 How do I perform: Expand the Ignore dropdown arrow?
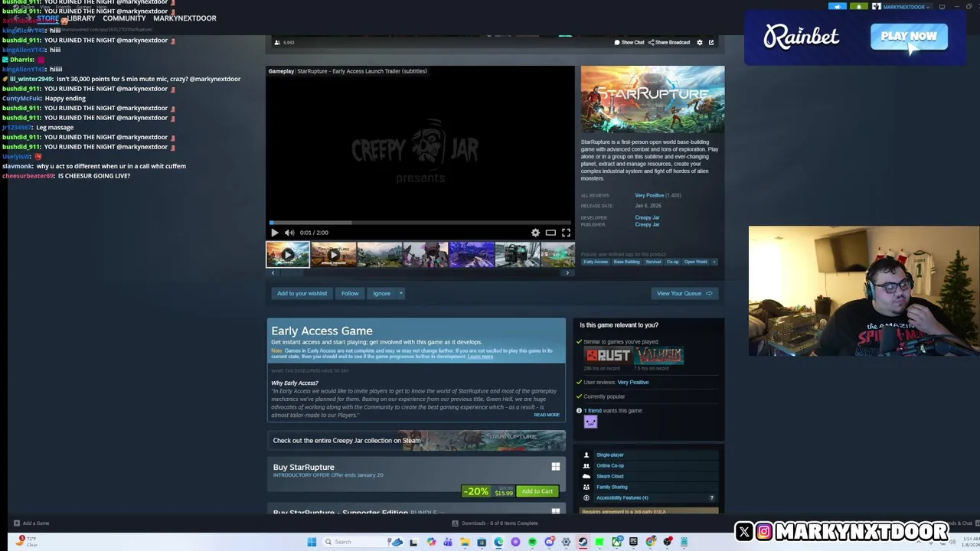pyautogui.click(x=400, y=293)
